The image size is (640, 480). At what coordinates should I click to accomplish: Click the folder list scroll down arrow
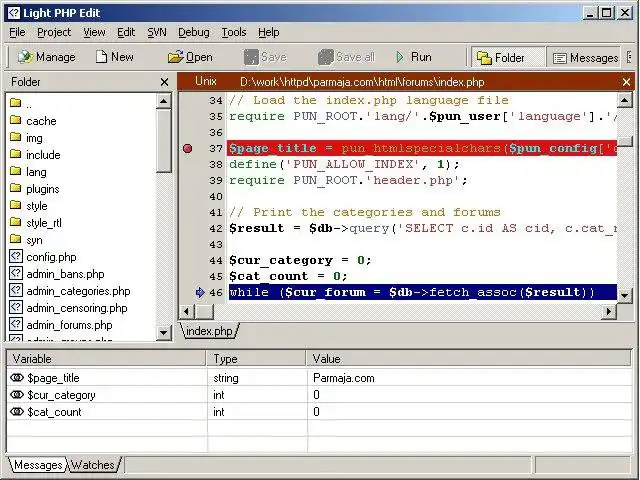pos(164,332)
